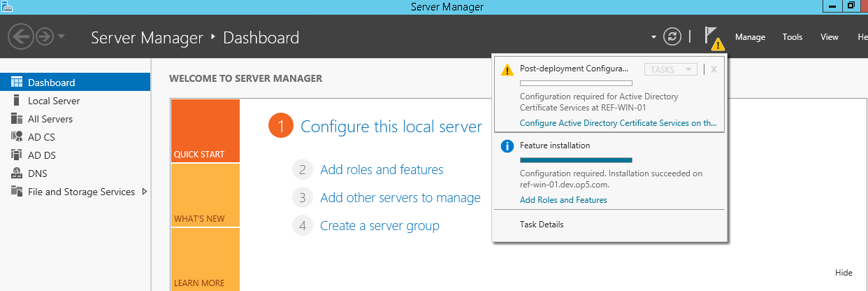The image size is (868, 291).
Task: Open the TASKS dropdown in notification
Action: pyautogui.click(x=671, y=69)
